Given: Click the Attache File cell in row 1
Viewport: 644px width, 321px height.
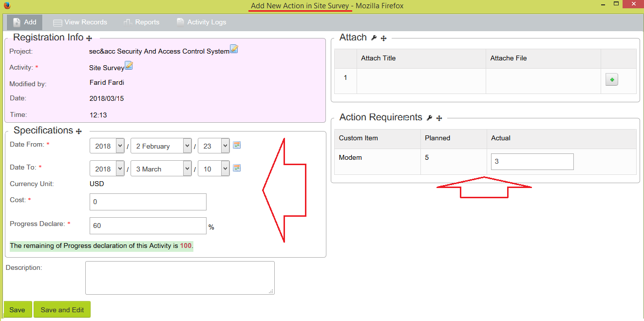Looking at the screenshot, I should click(543, 81).
